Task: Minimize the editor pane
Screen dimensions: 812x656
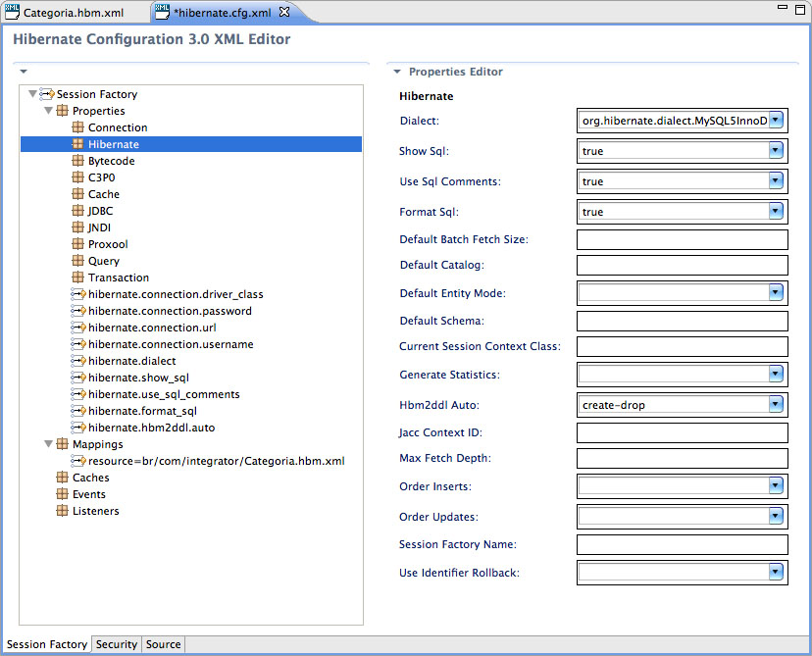Action: point(783,7)
